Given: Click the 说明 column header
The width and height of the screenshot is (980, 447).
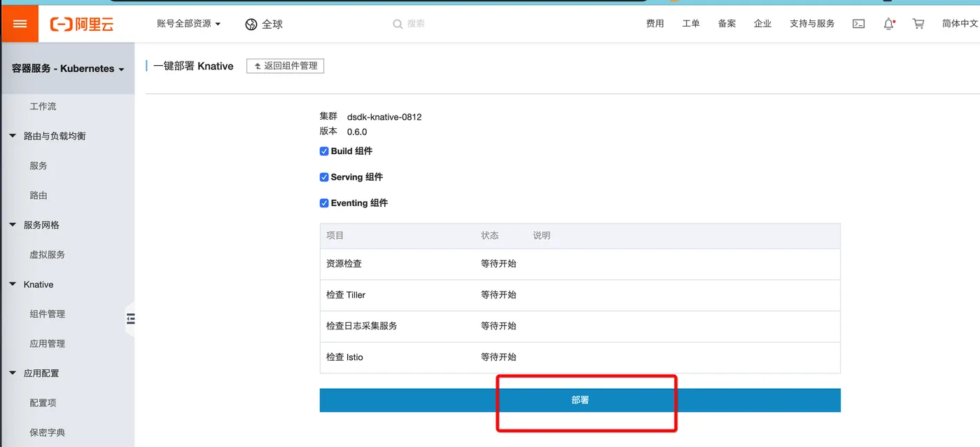Looking at the screenshot, I should 541,235.
